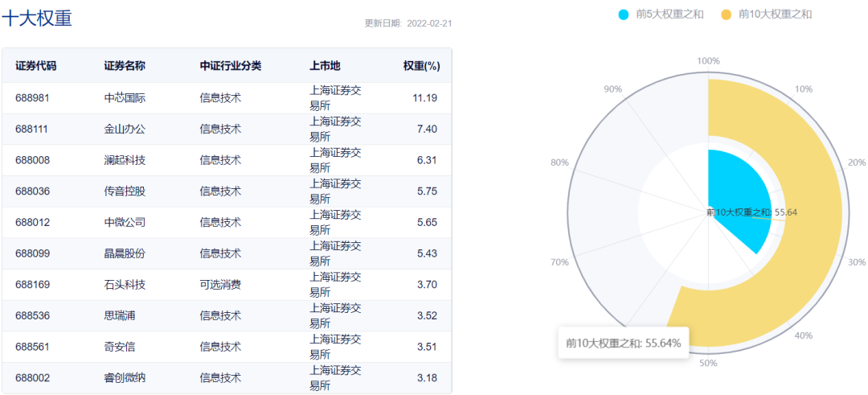Click the 上海证券交易所 cell in 睿创微纳 row
Image resolution: width=868 pixels, height=395 pixels.
[x=335, y=378]
